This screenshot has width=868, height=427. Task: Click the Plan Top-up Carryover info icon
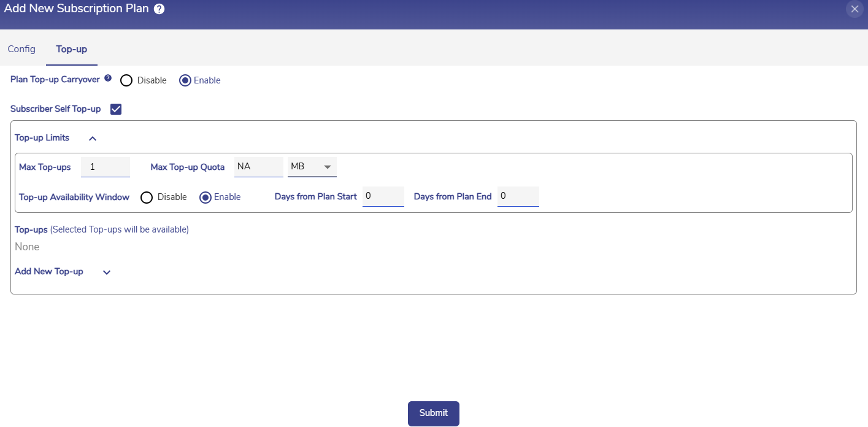(x=108, y=79)
